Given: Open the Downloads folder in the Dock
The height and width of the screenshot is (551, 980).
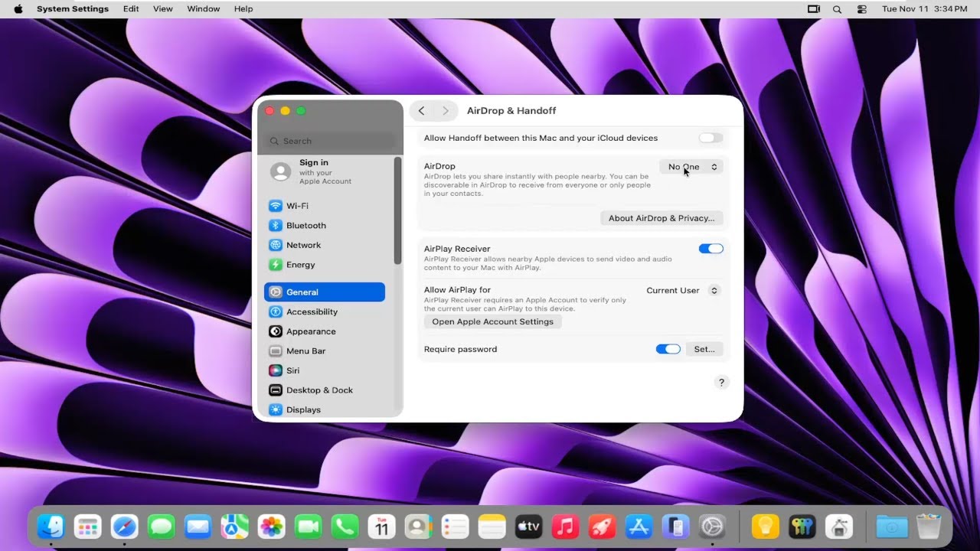Looking at the screenshot, I should (891, 527).
